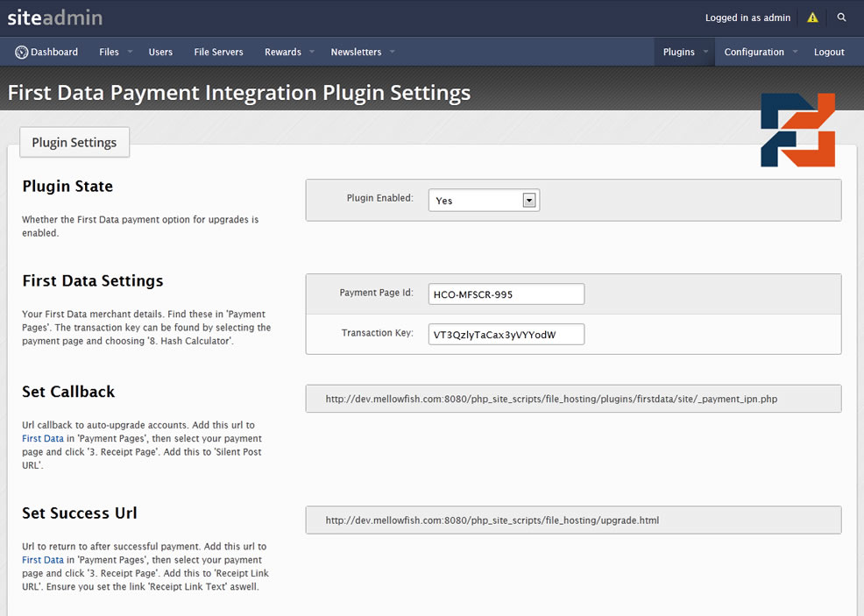The width and height of the screenshot is (864, 616).
Task: Open the search magnifier icon
Action: click(841, 18)
